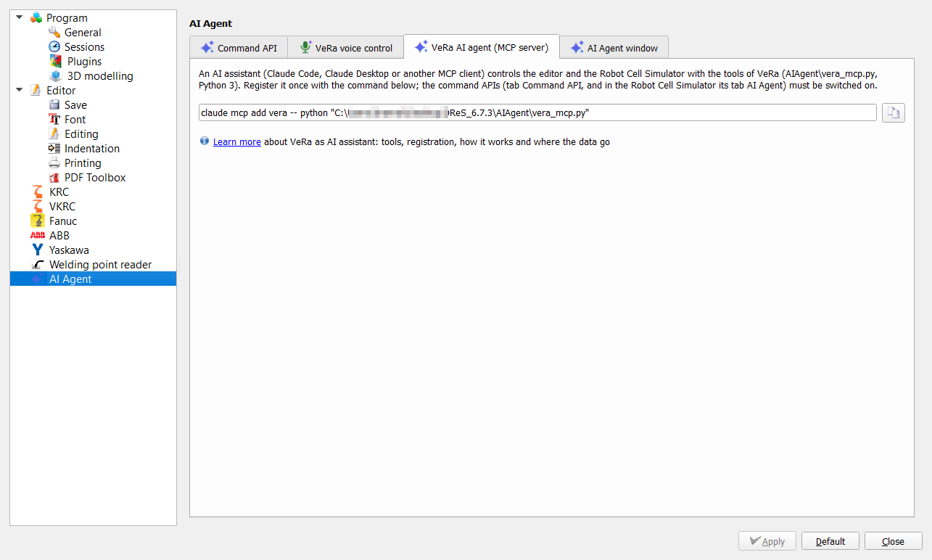Viewport: 932px width, 560px height.
Task: Select the Welding point reader icon
Action: point(37,264)
